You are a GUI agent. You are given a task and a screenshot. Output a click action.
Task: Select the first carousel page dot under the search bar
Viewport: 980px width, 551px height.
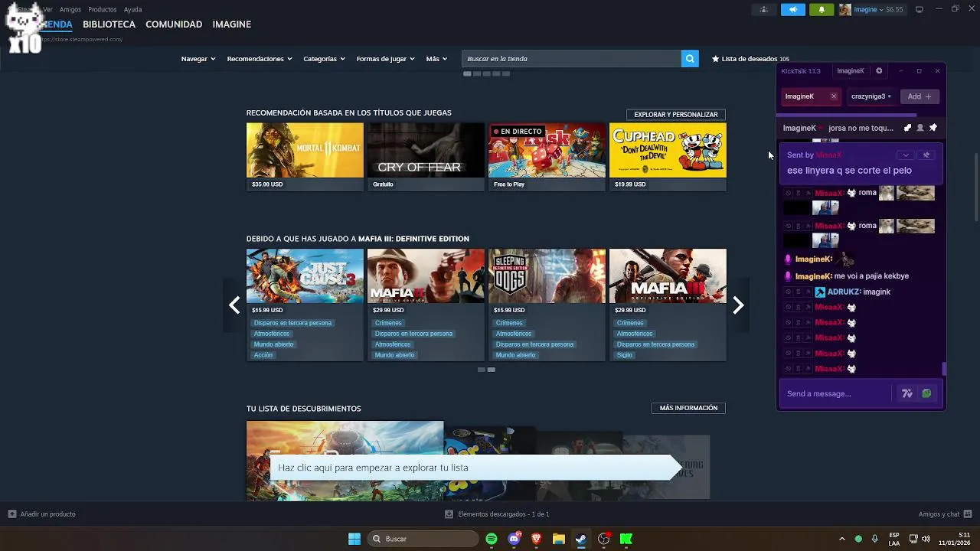467,73
